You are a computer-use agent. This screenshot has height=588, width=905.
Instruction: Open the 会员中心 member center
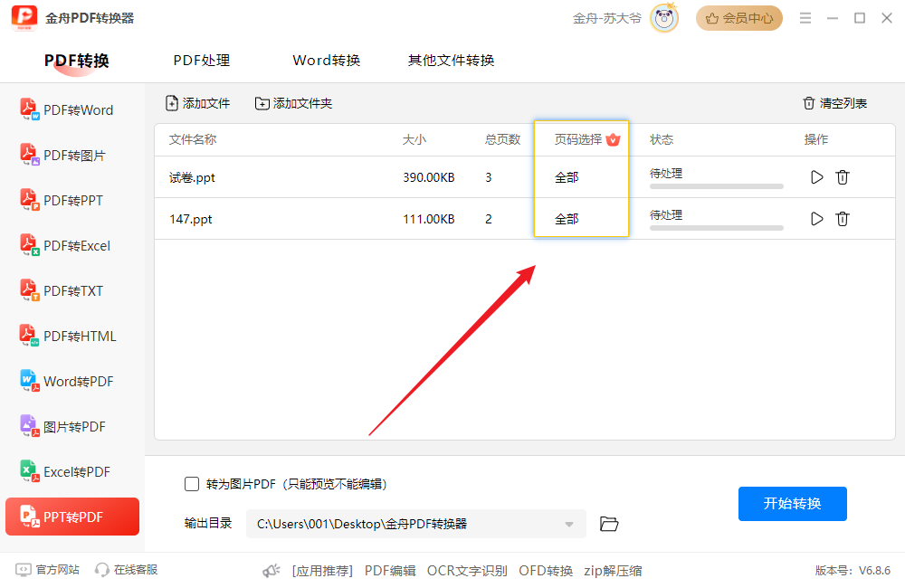pos(739,18)
